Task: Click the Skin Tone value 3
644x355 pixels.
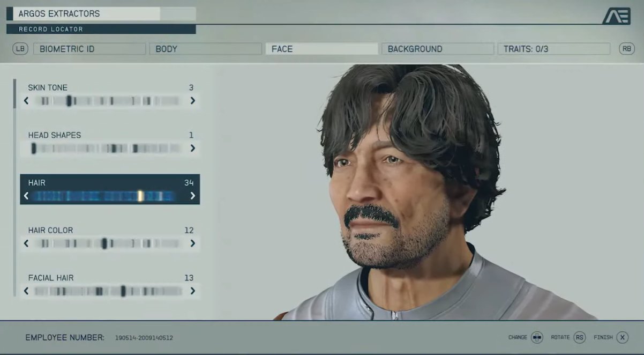Action: pyautogui.click(x=191, y=87)
